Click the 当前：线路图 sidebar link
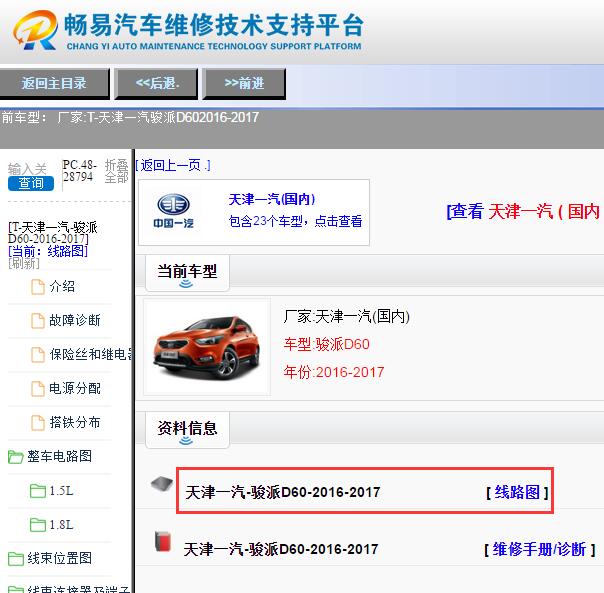The image size is (604, 593). (x=48, y=251)
